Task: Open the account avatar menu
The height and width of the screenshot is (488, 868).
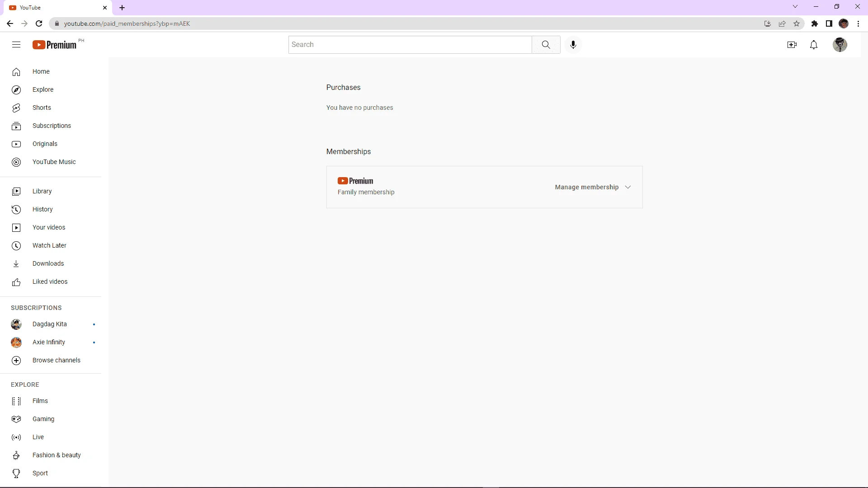Action: 840,45
